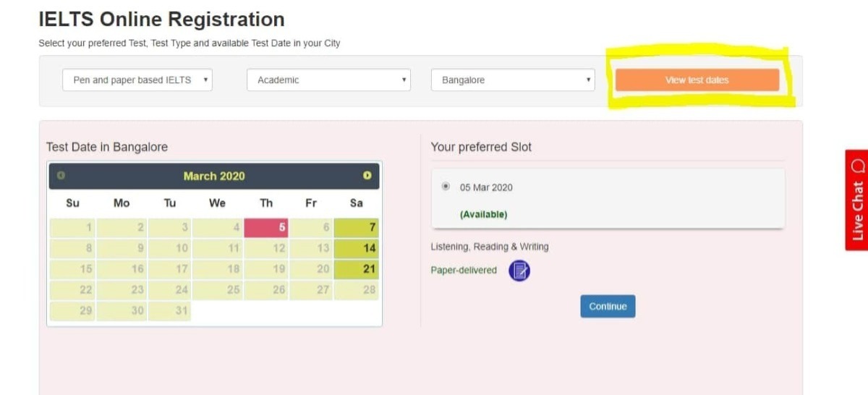Select the 05 Mar 2020 slot radio button

point(446,187)
